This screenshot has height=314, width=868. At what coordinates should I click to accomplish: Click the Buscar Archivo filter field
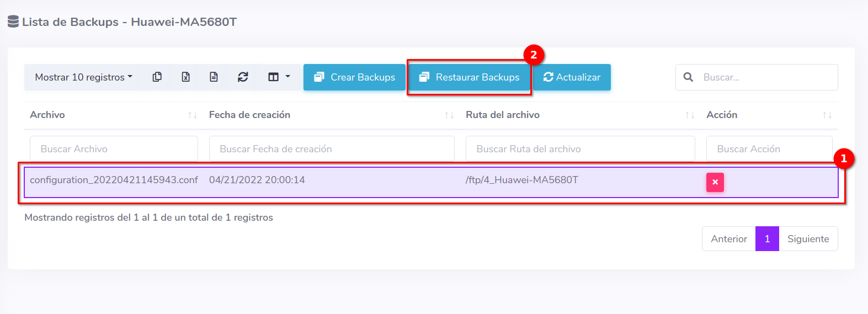click(x=114, y=149)
